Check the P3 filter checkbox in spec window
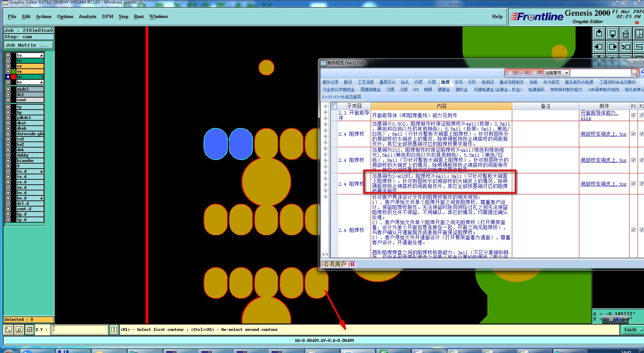Viewport: 644px width, 353px height. [x=535, y=73]
